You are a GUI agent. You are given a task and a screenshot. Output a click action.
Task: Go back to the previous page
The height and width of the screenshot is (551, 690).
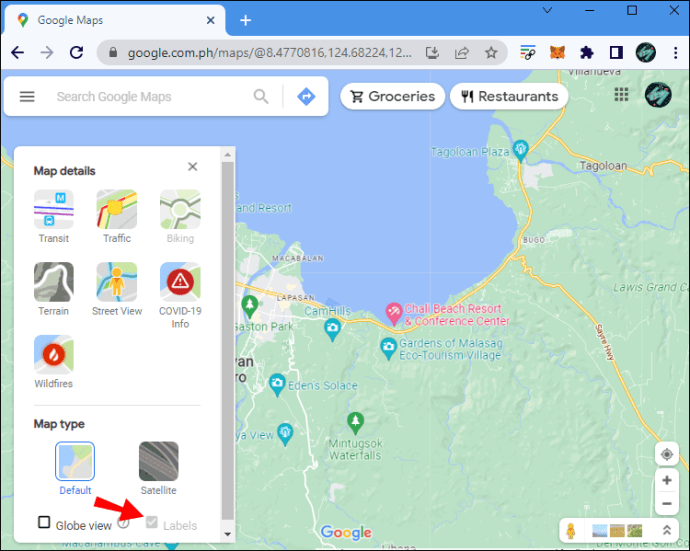coord(18,53)
